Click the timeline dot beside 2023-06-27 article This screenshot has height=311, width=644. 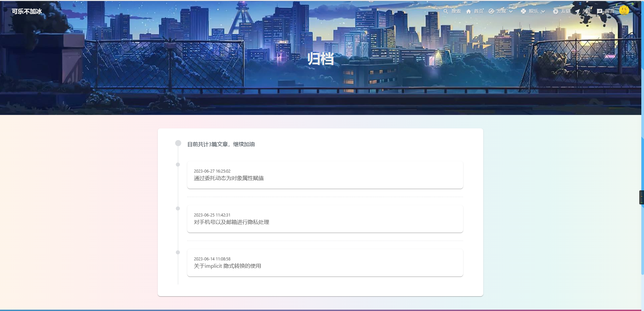[178, 165]
